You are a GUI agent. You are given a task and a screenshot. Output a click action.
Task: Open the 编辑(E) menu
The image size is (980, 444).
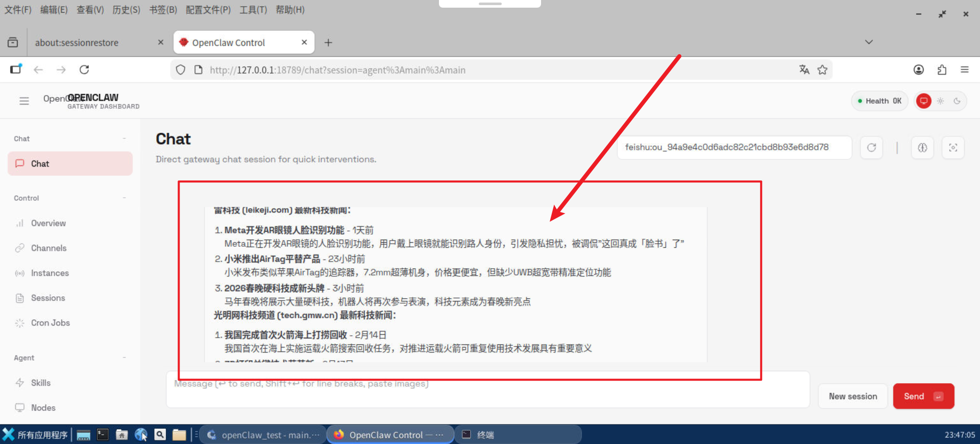tap(54, 10)
